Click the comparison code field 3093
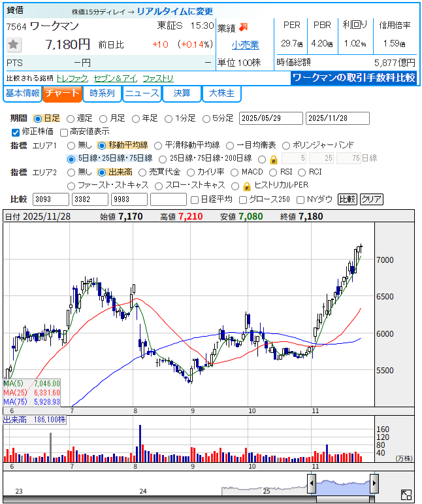This screenshot has height=504, width=422. click(51, 199)
